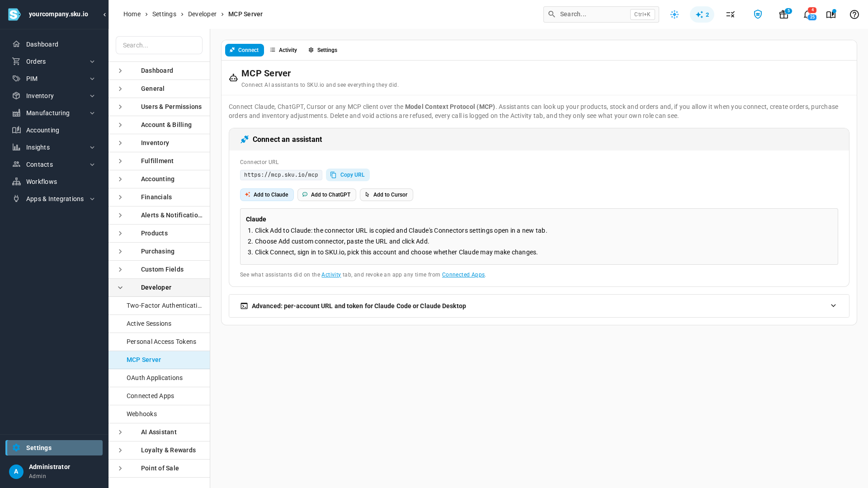This screenshot has width=868, height=488.
Task: Expand the Manufacturing menu chevron
Action: 92,113
